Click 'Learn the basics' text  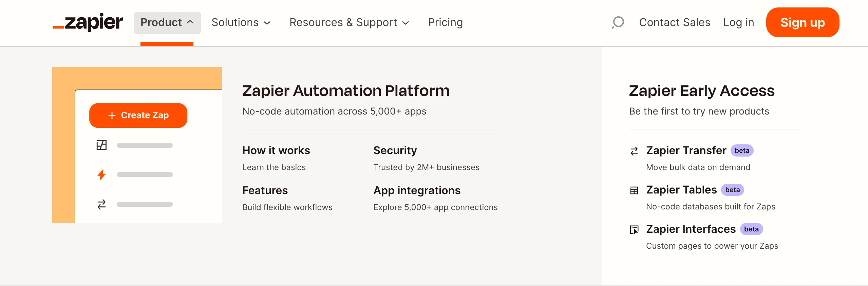point(274,167)
